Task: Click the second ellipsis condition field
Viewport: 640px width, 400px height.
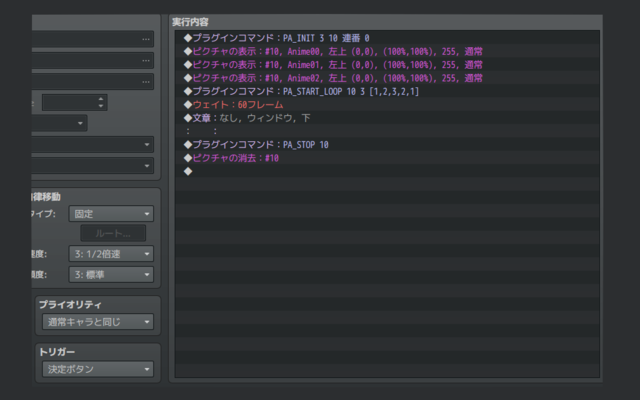Action: tap(93, 60)
